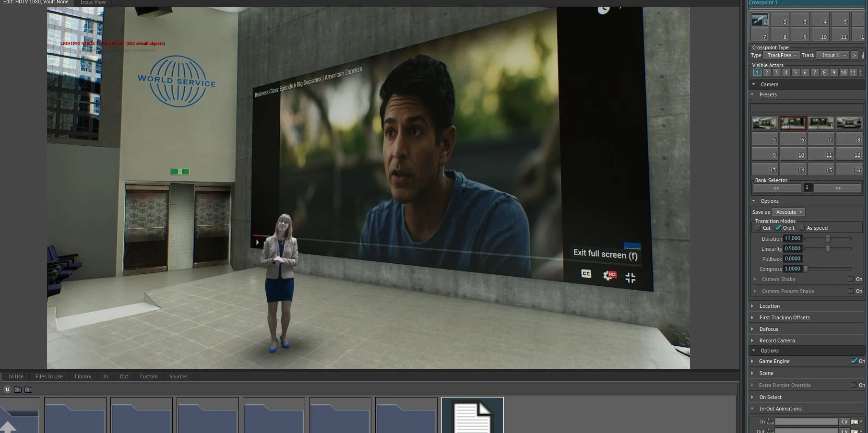
Task: Select empty camera preset slot 5
Action: tap(765, 139)
